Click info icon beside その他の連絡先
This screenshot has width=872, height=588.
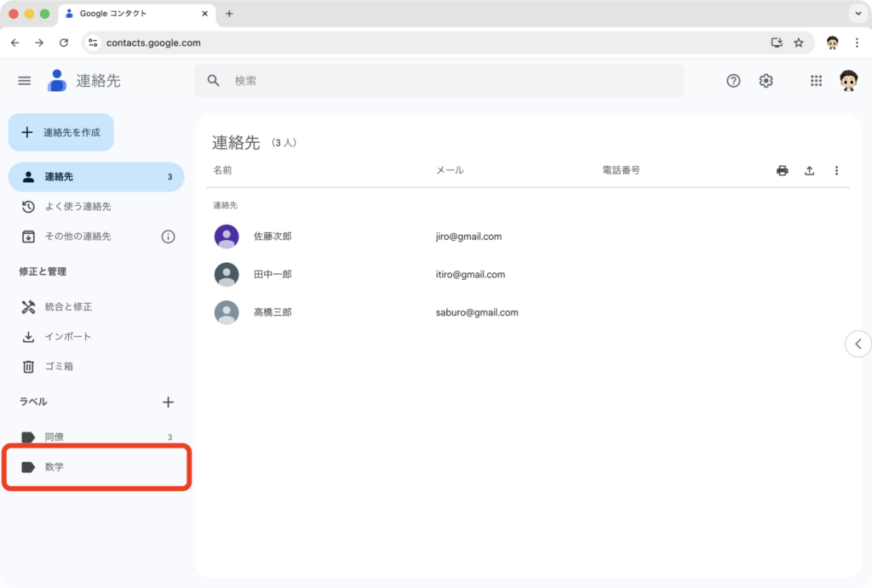click(x=168, y=237)
